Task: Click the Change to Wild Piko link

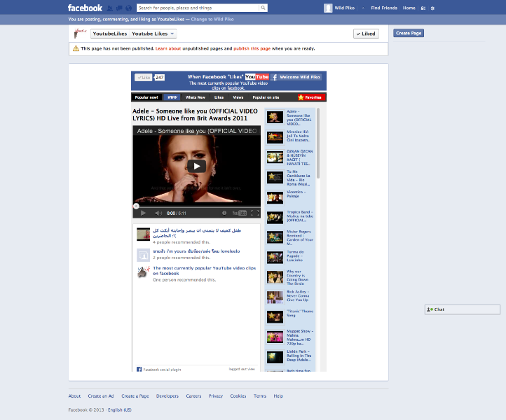Action: (x=212, y=20)
